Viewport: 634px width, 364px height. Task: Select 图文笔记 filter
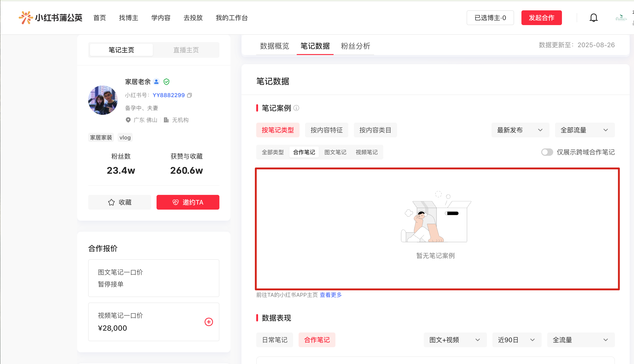tap(335, 152)
